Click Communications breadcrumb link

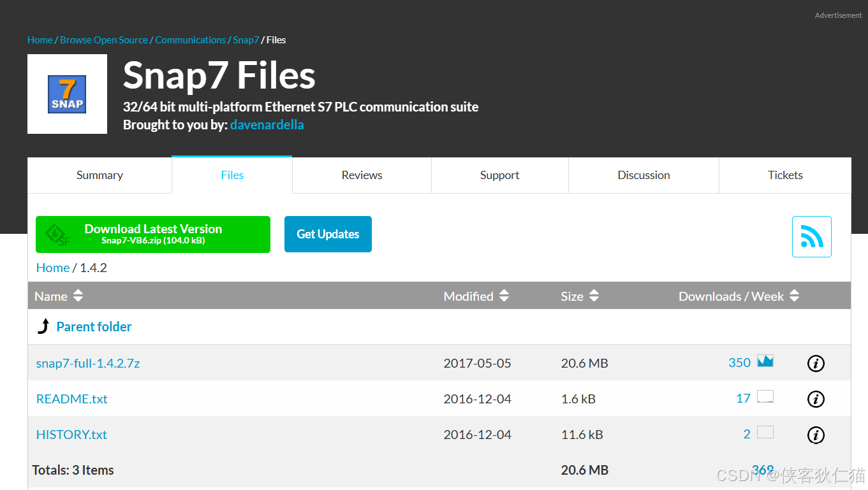click(x=190, y=40)
